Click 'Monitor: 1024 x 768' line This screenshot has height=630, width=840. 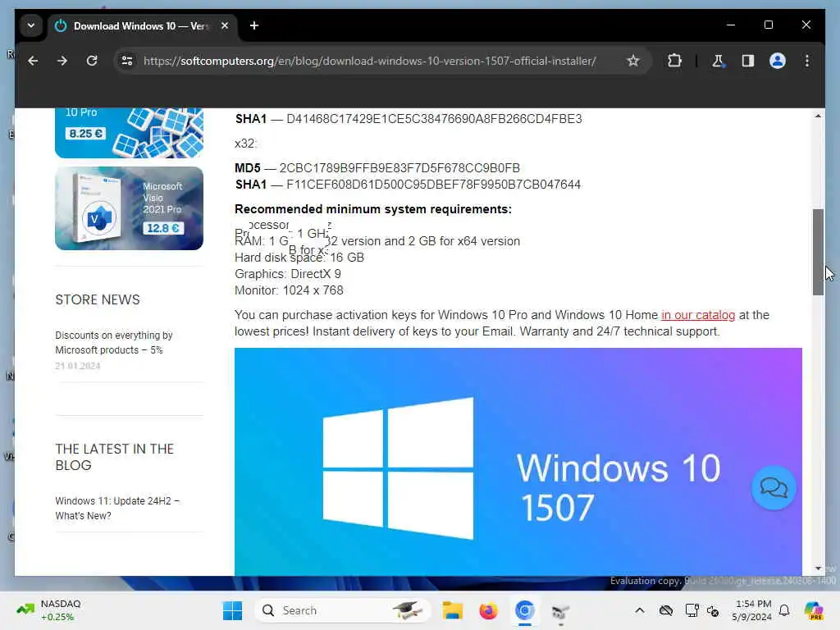(x=289, y=290)
